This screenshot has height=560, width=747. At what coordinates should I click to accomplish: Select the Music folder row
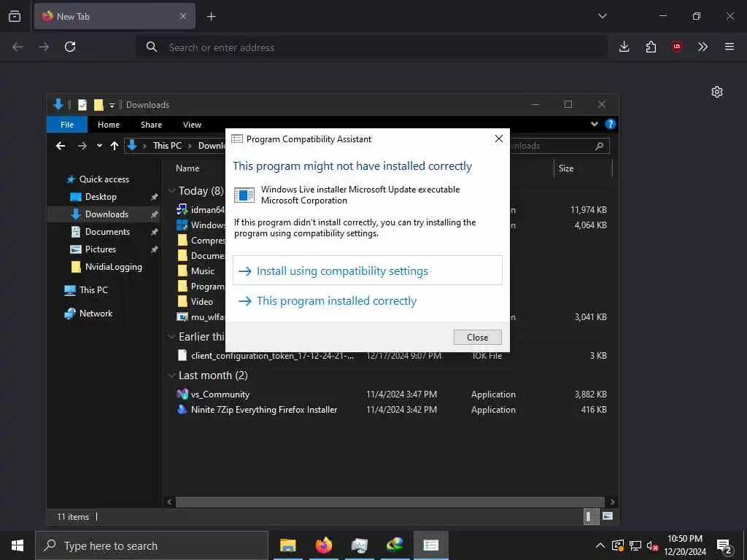coord(203,271)
